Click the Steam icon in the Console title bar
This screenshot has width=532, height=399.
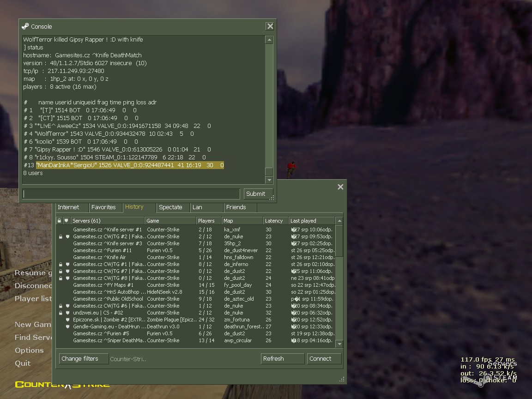coord(25,26)
